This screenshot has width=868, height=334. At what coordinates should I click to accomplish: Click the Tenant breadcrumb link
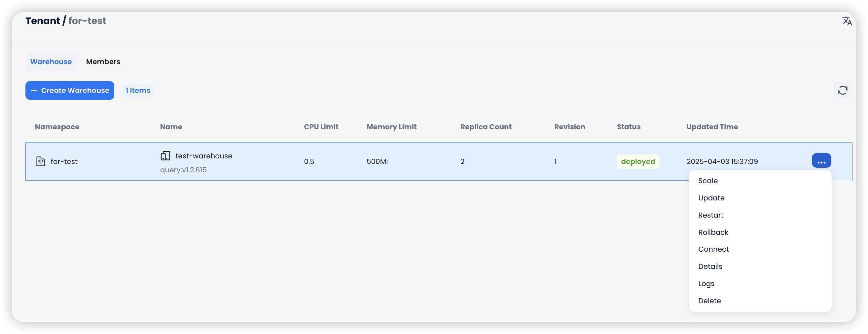(x=43, y=21)
